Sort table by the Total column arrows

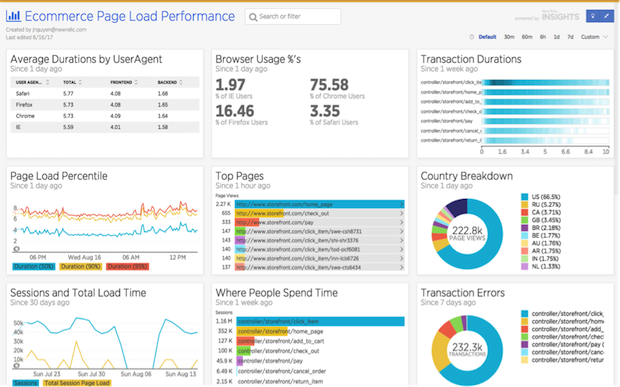coord(80,82)
